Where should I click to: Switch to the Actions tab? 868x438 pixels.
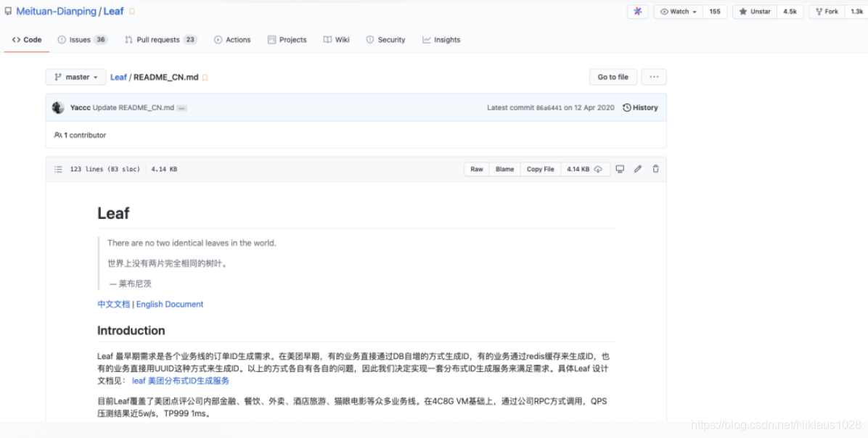232,40
